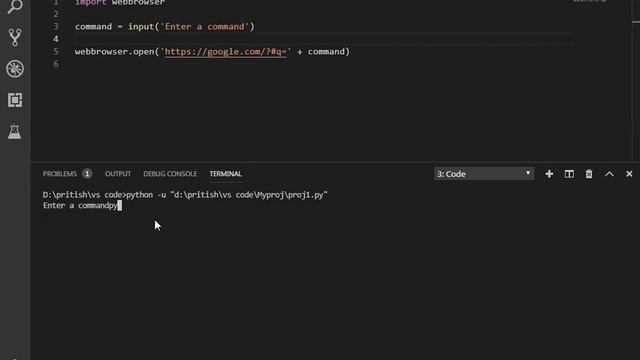Open the Test flask view icon
640x360 pixels.
(x=15, y=131)
